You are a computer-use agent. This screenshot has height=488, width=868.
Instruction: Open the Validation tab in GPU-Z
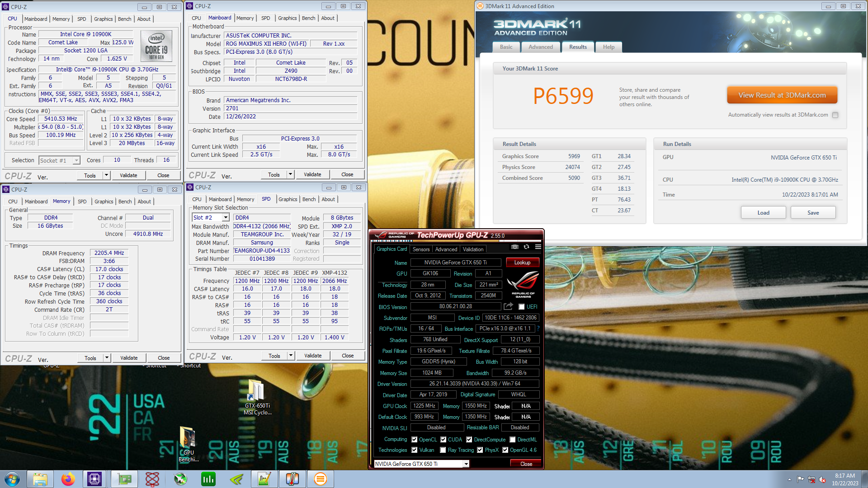click(x=473, y=249)
